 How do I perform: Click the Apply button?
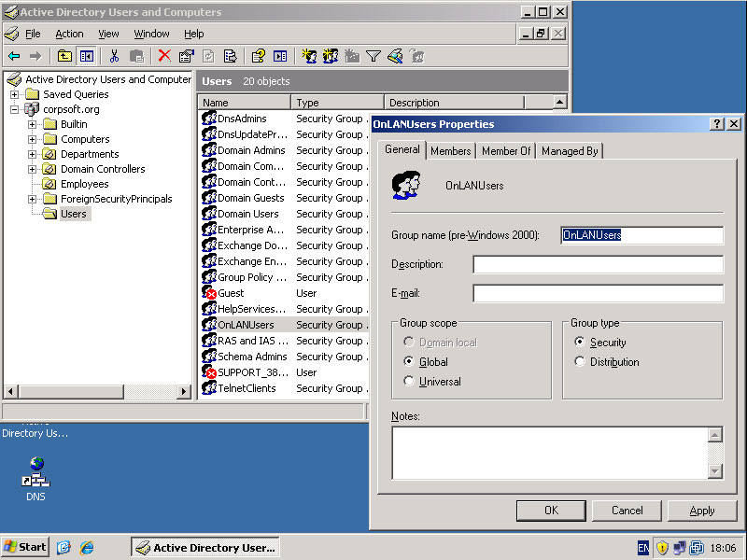701,511
